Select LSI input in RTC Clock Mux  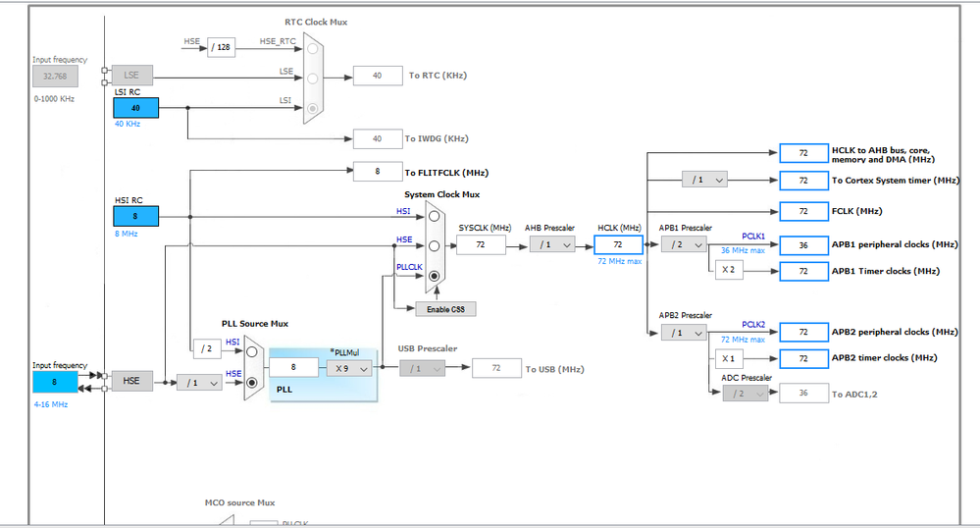point(313,107)
